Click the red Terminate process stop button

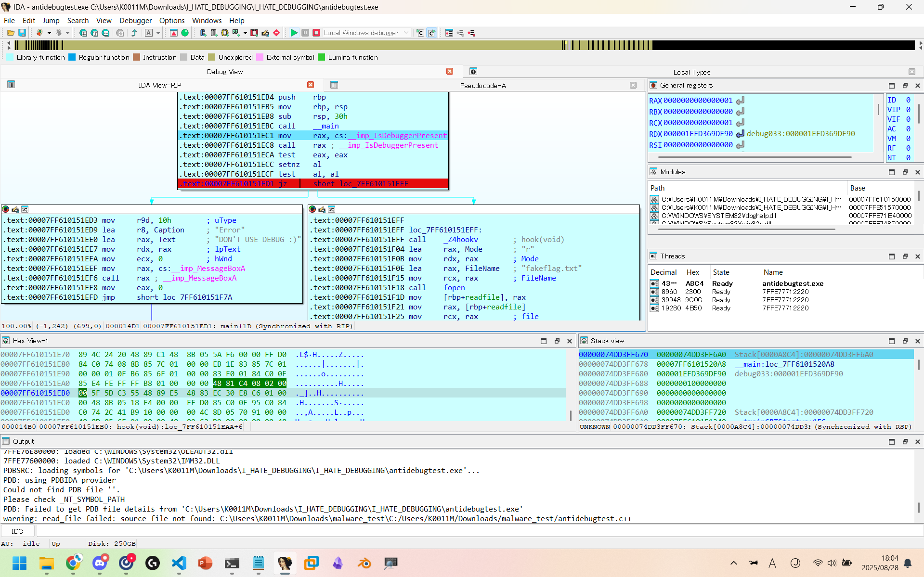tap(316, 33)
